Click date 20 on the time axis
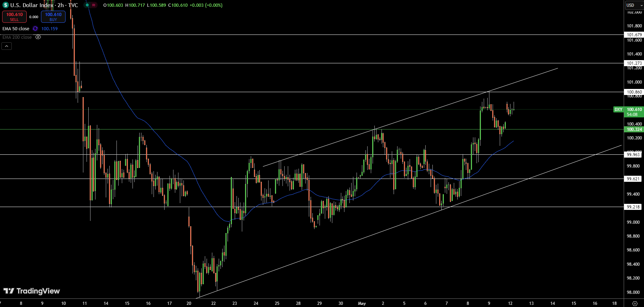The width and height of the screenshot is (644, 307). pyautogui.click(x=189, y=303)
